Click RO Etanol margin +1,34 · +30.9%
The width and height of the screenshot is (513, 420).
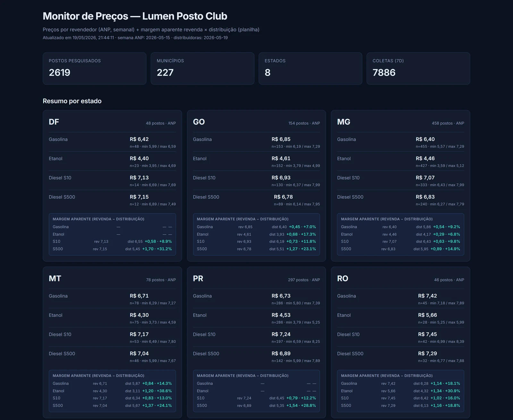click(445, 391)
